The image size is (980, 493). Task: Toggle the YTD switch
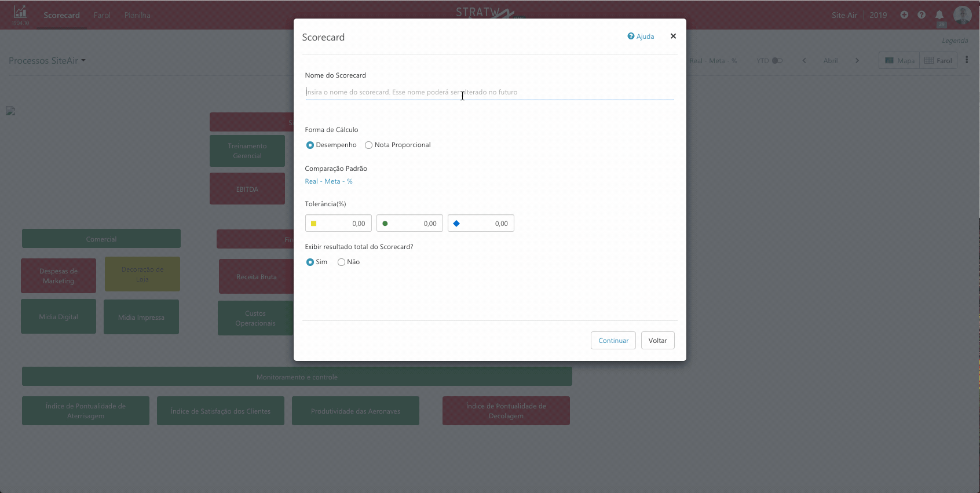[x=777, y=60]
